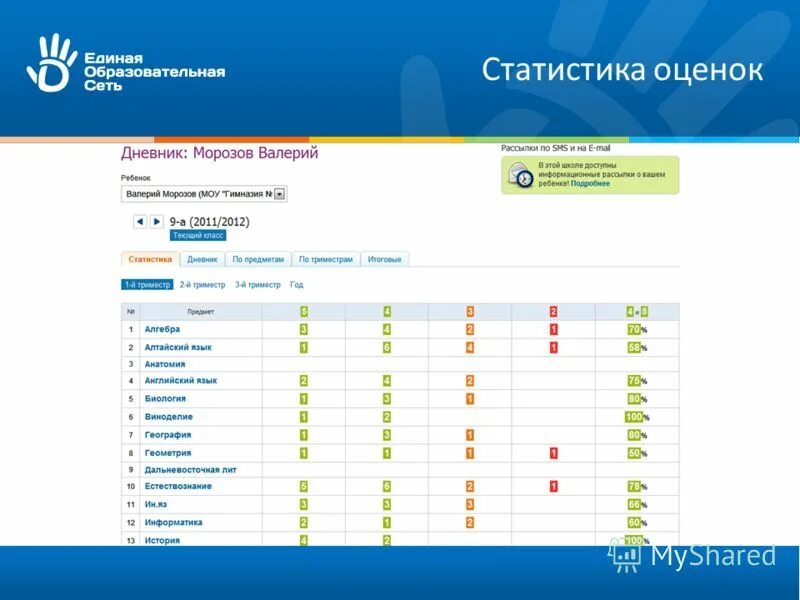Open the Дневник tab
Image resolution: width=800 pixels, height=600 pixels.
click(x=203, y=257)
